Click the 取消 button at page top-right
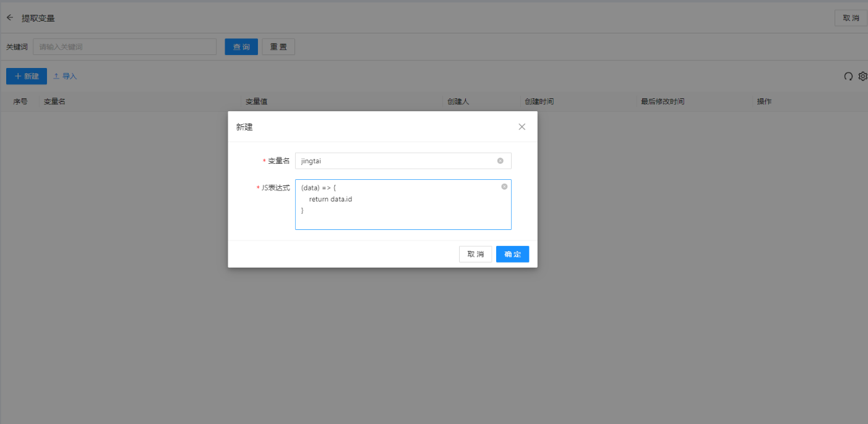 pos(851,18)
